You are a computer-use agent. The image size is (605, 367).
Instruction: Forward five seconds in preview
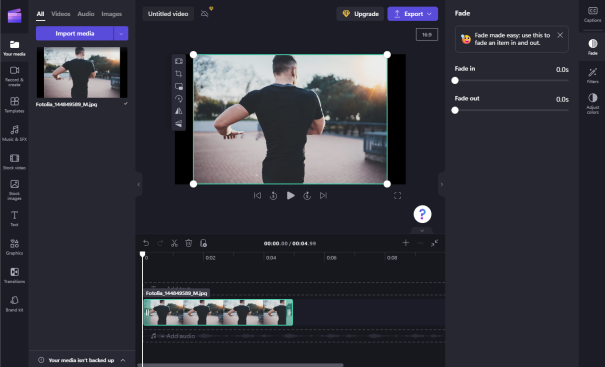pos(307,196)
